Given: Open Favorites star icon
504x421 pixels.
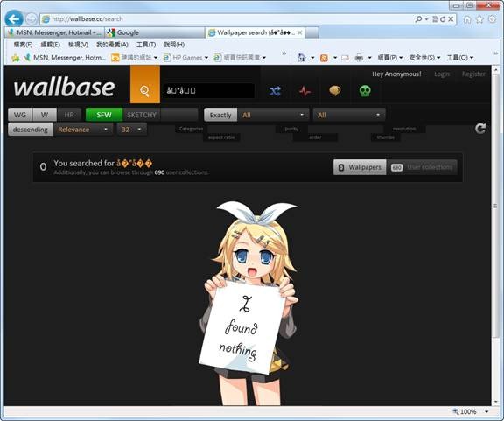Looking at the screenshot, I should coord(479,19).
